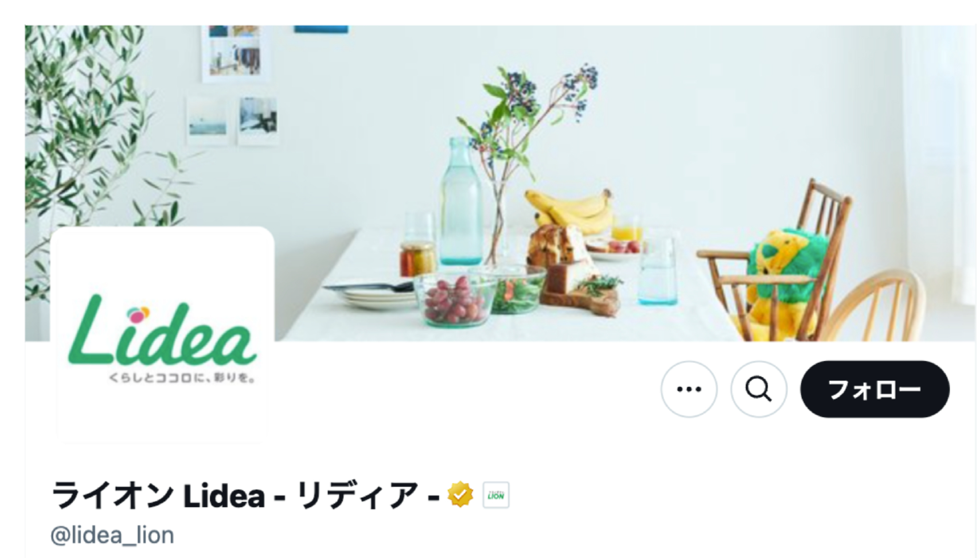The image size is (980, 558).
Task: Click the ライオン Lidea display name
Action: [245, 495]
